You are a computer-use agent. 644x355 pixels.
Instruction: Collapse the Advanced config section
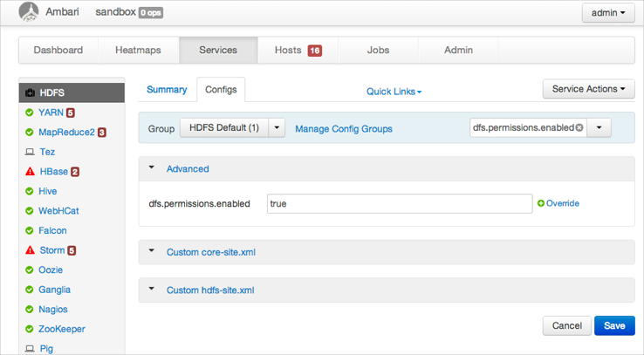pyautogui.click(x=151, y=168)
